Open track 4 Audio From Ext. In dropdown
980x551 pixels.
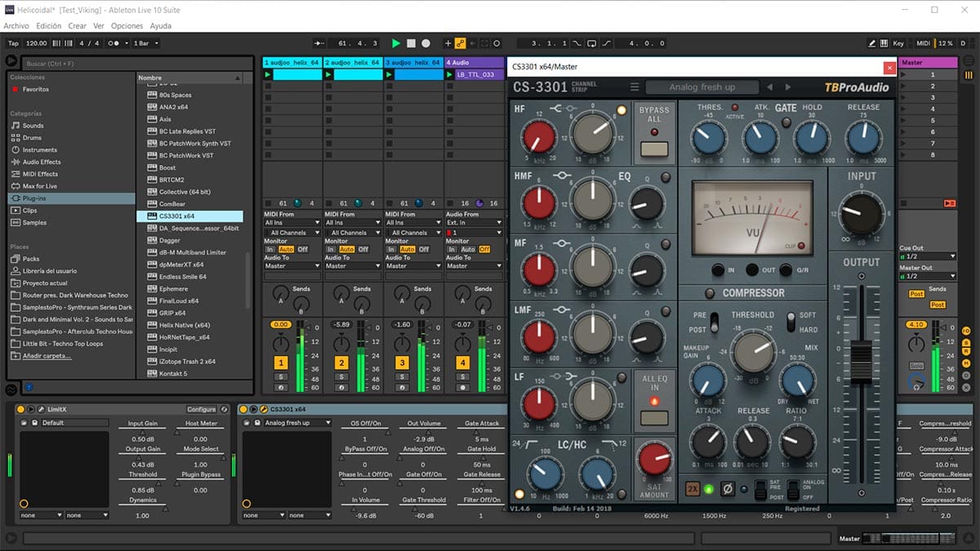(x=474, y=222)
